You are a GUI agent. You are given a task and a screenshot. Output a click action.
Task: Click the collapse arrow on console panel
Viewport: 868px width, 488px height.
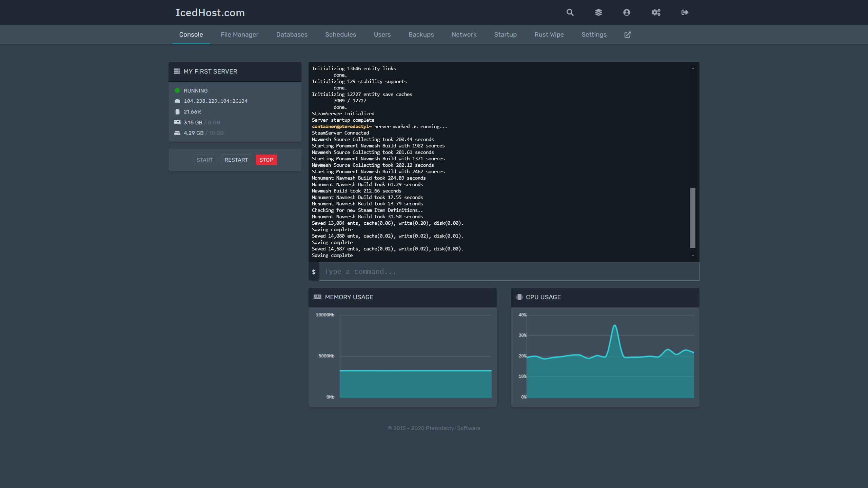[x=693, y=67]
